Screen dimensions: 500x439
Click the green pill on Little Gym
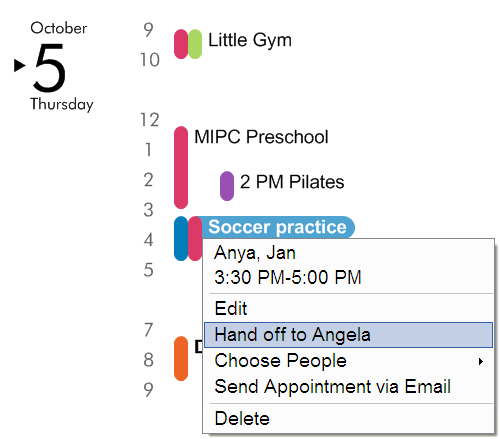tap(195, 44)
